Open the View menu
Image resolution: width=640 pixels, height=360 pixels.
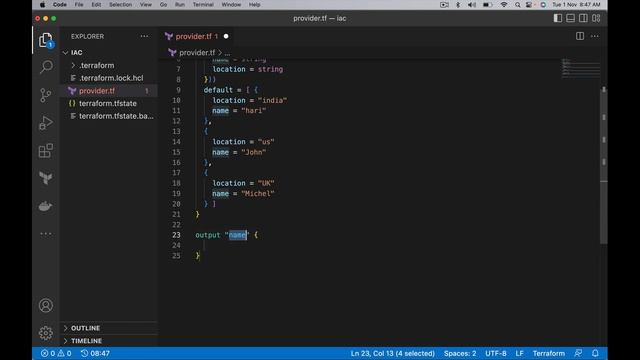point(146,4)
